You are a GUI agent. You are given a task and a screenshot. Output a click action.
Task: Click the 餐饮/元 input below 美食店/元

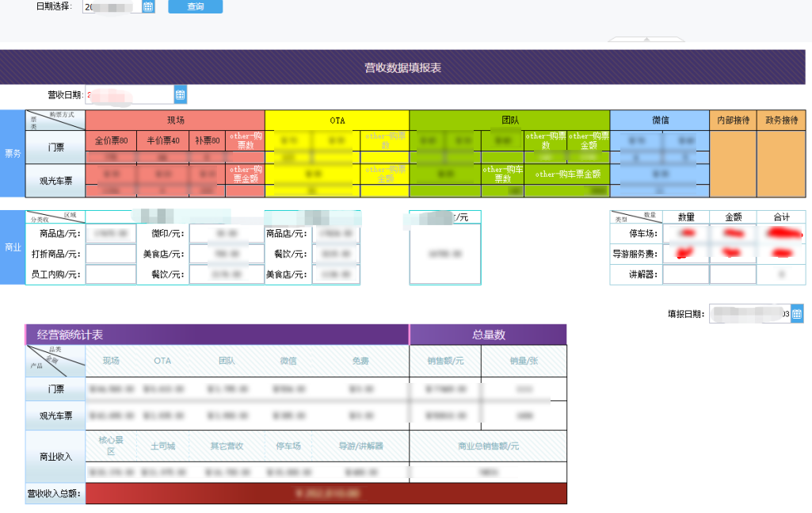[x=227, y=274]
